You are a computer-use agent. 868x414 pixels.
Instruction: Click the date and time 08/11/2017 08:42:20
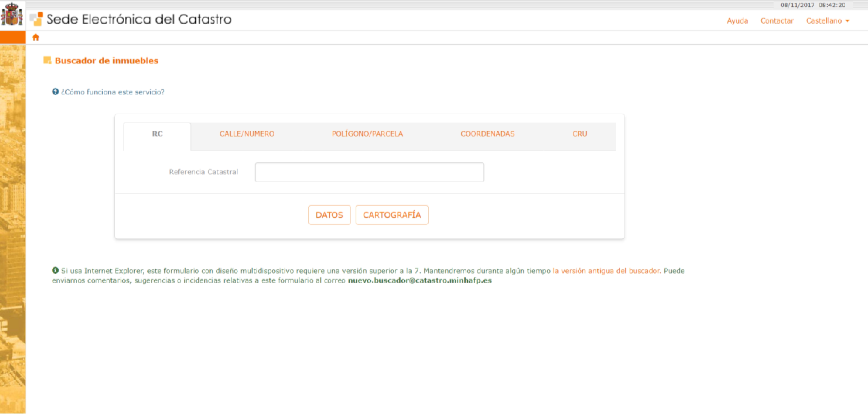[x=813, y=5]
